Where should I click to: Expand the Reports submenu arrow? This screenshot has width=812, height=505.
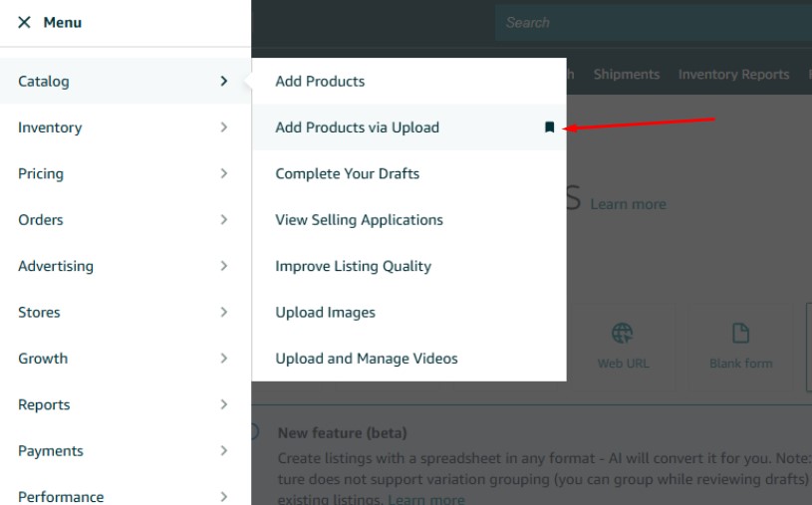(x=224, y=404)
